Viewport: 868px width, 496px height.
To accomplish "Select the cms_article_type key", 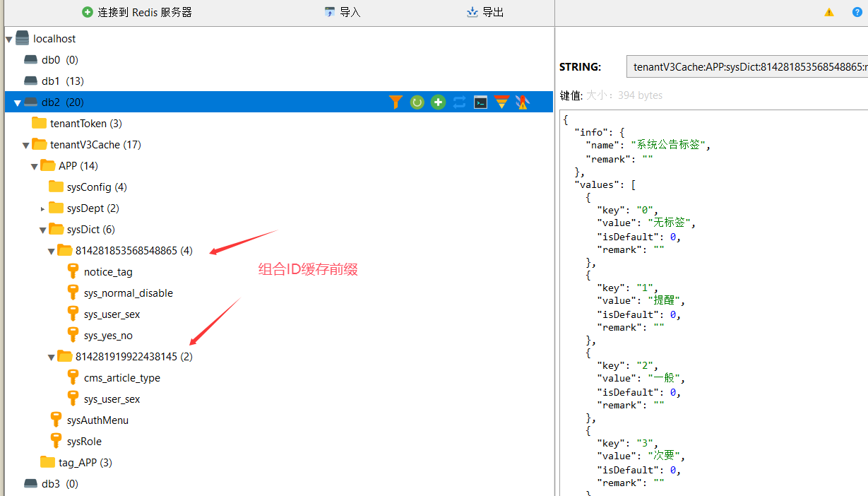I will 121,378.
